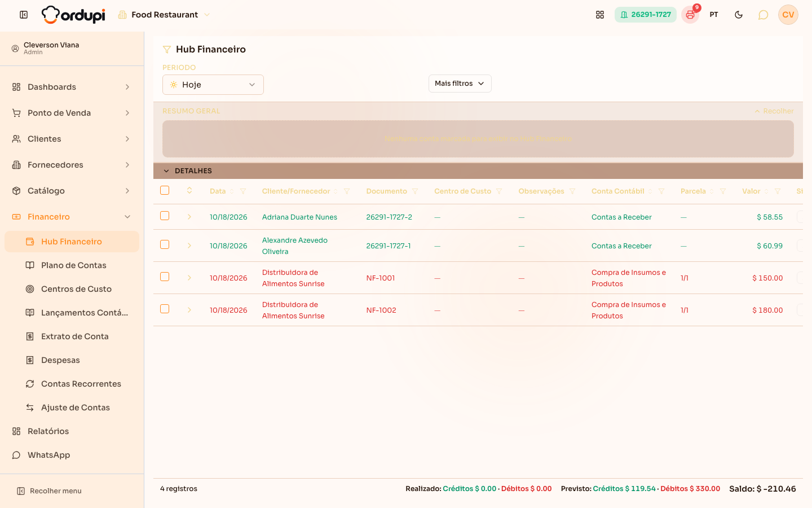Check the Adriana Duarte Nunes row
This screenshot has width=812, height=508.
tap(165, 216)
